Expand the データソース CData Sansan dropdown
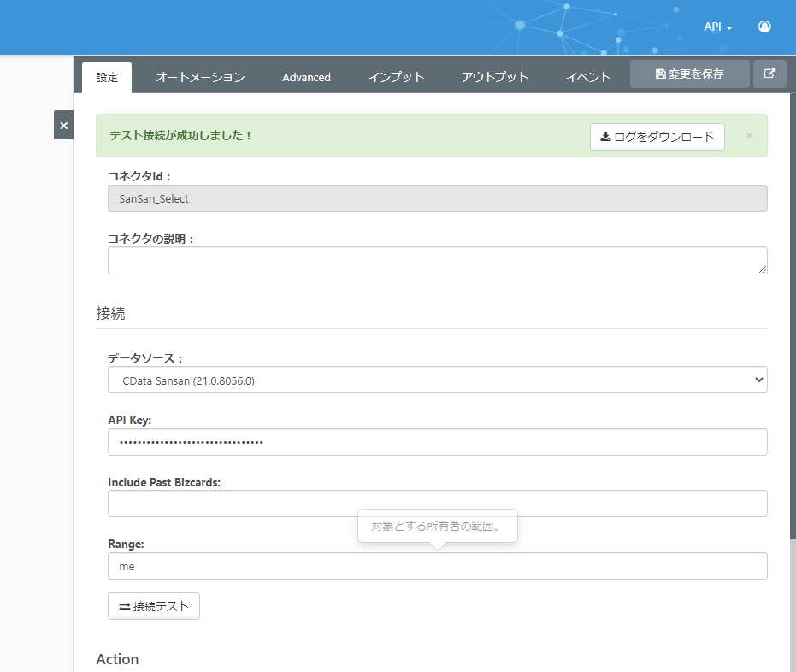The width and height of the screenshot is (796, 672). tap(437, 380)
